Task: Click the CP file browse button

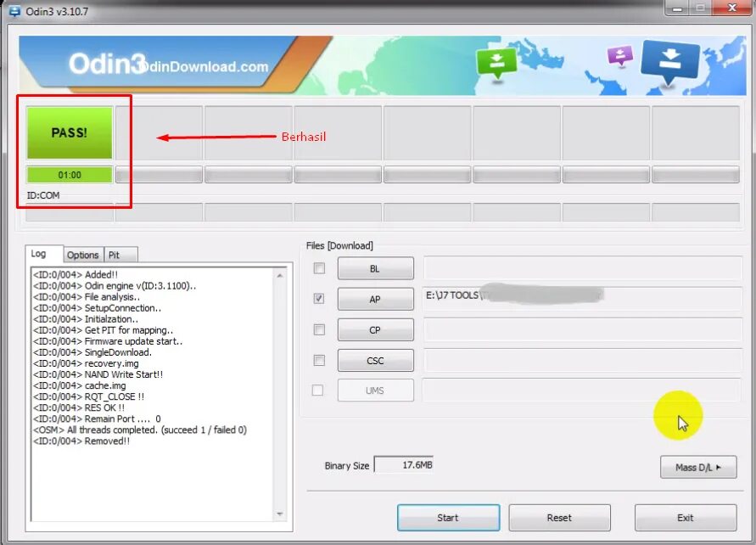Action: click(x=376, y=330)
